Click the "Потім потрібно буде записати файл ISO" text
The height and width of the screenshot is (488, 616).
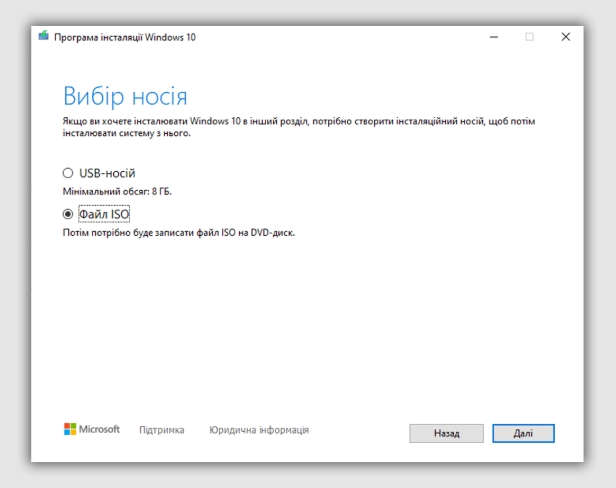(x=149, y=233)
